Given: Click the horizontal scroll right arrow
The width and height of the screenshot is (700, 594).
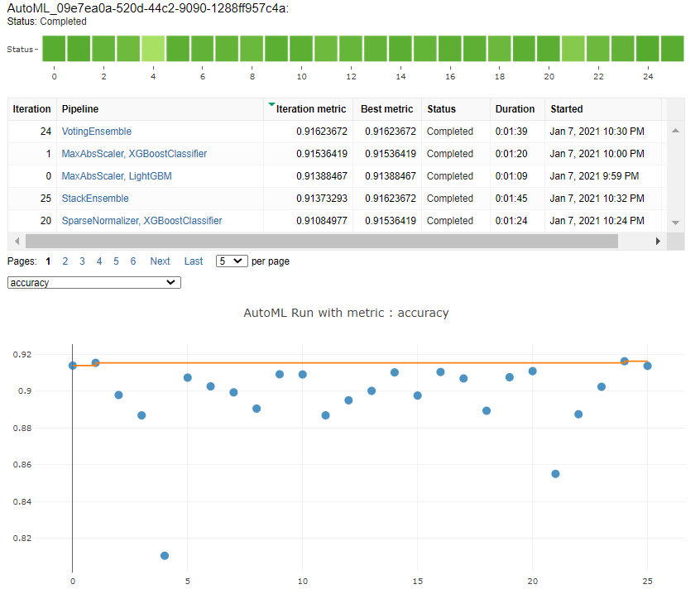Looking at the screenshot, I should coord(658,242).
